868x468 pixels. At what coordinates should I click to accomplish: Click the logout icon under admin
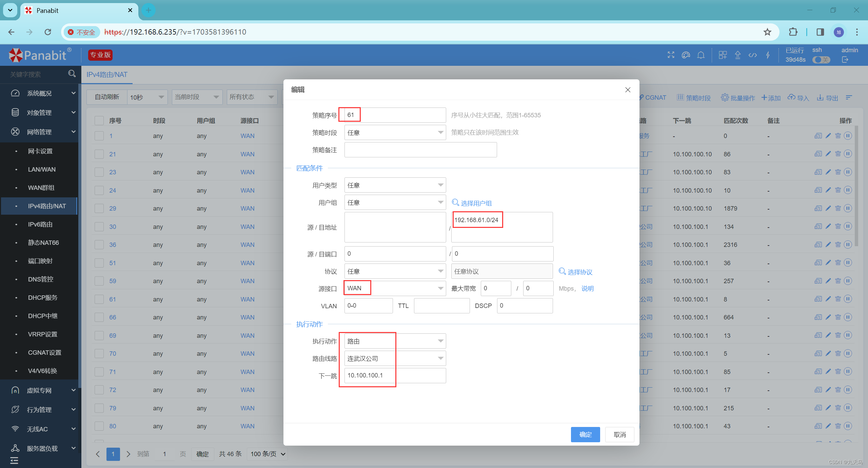point(845,60)
